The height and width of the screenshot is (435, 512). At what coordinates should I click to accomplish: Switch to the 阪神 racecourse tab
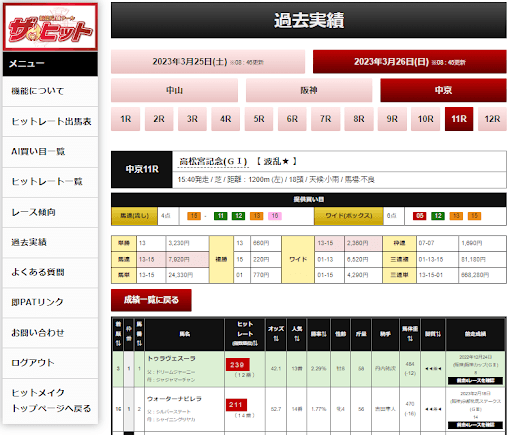[x=309, y=90]
